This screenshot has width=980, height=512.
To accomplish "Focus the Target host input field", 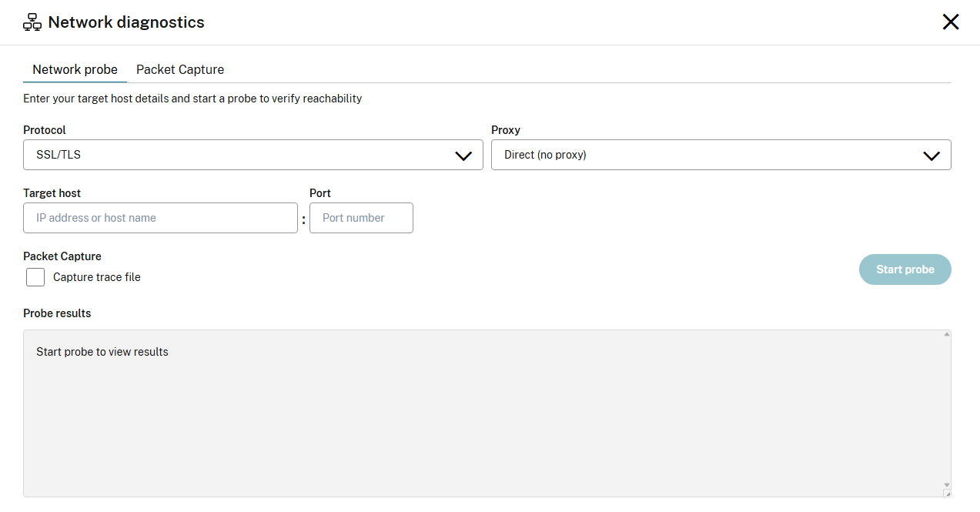I will click(160, 218).
